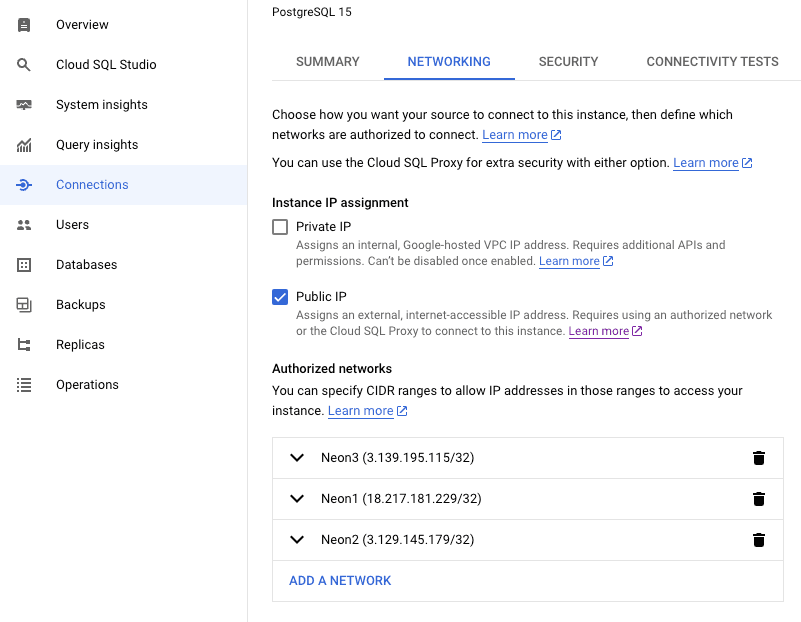
Task: Expand the Neon3 network entry
Action: click(x=296, y=457)
